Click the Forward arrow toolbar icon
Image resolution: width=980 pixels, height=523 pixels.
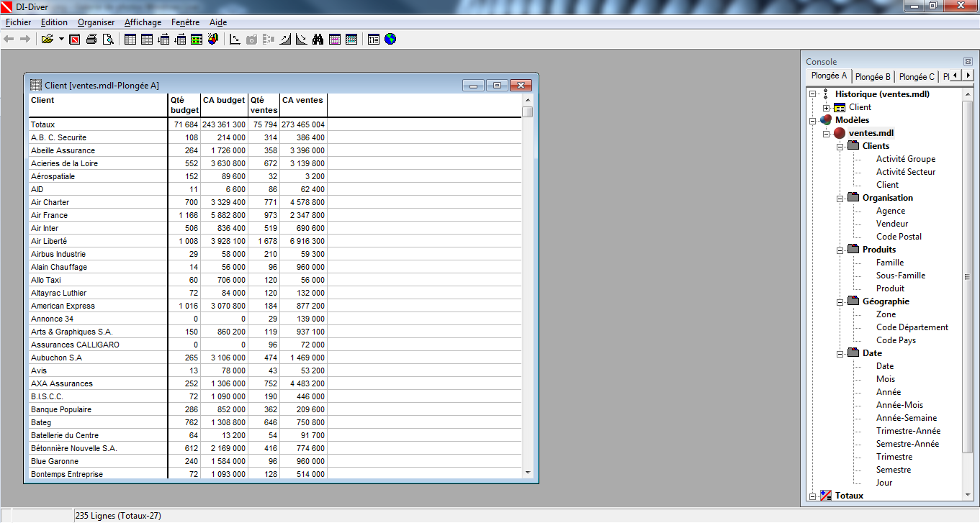point(24,39)
